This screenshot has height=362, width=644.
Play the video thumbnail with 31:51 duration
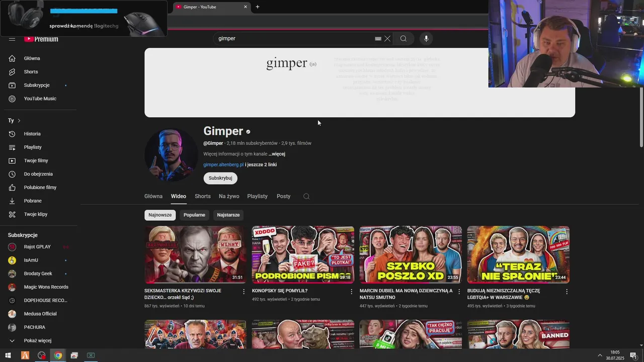(195, 254)
